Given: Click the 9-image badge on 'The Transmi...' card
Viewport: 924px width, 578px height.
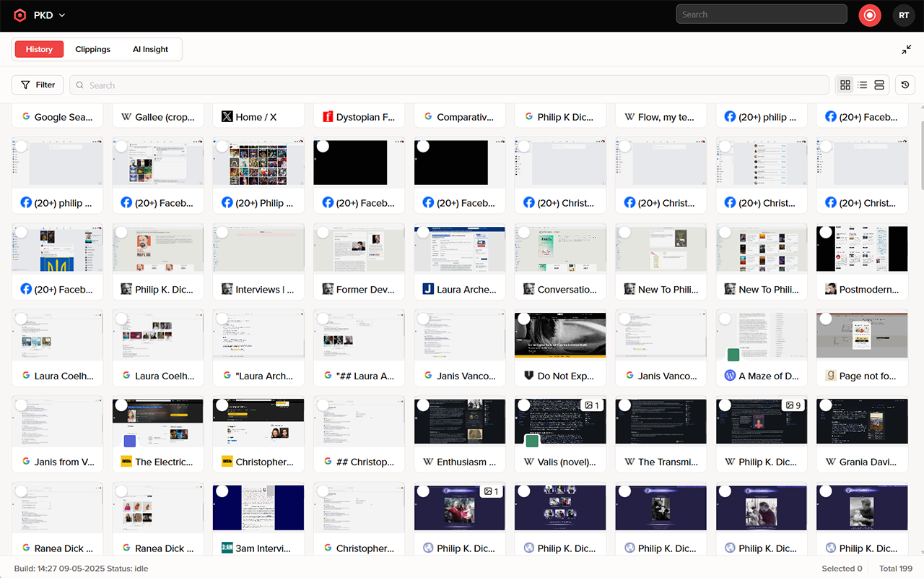Looking at the screenshot, I should point(793,405).
